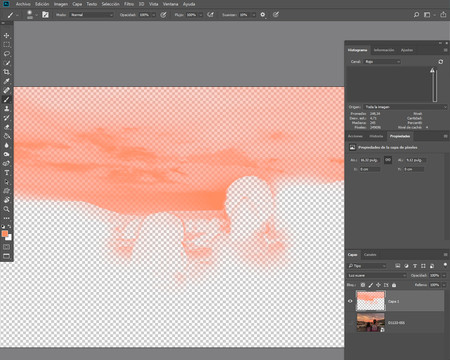Open the Filtro menu
The height and width of the screenshot is (360, 450).
tap(129, 4)
